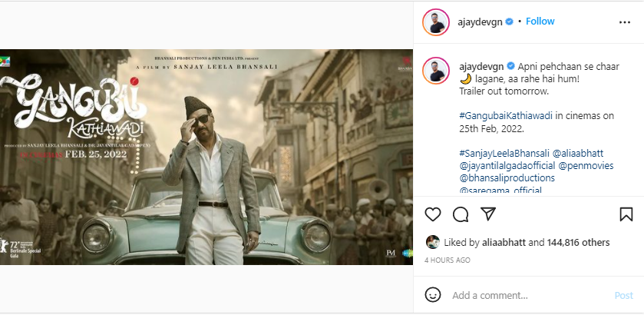Open the three-dot more options menu
Viewport: 644px width, 315px height.
(x=624, y=22)
